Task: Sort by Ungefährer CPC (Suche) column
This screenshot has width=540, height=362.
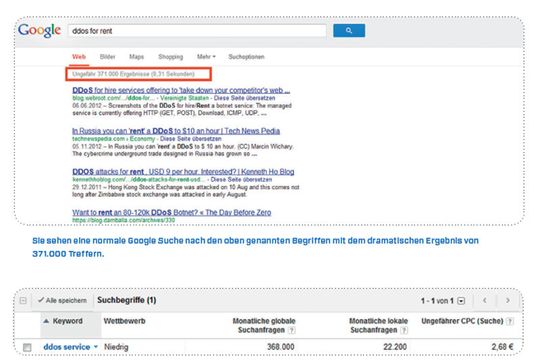Action: tap(462, 321)
